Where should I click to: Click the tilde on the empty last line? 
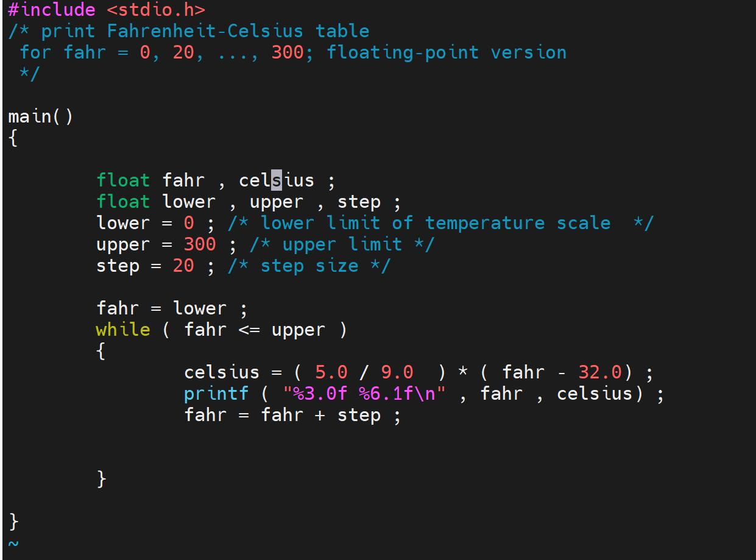[x=13, y=542]
